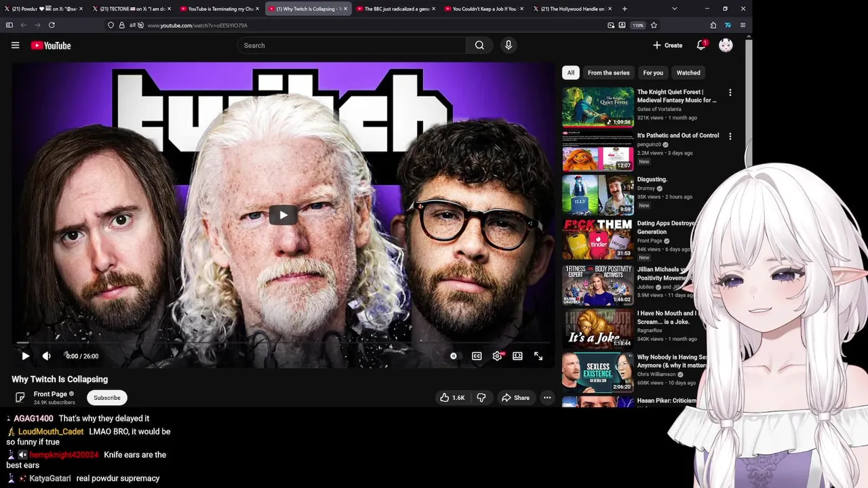Start voice search with the microphone
The width and height of the screenshot is (868, 488).
509,45
